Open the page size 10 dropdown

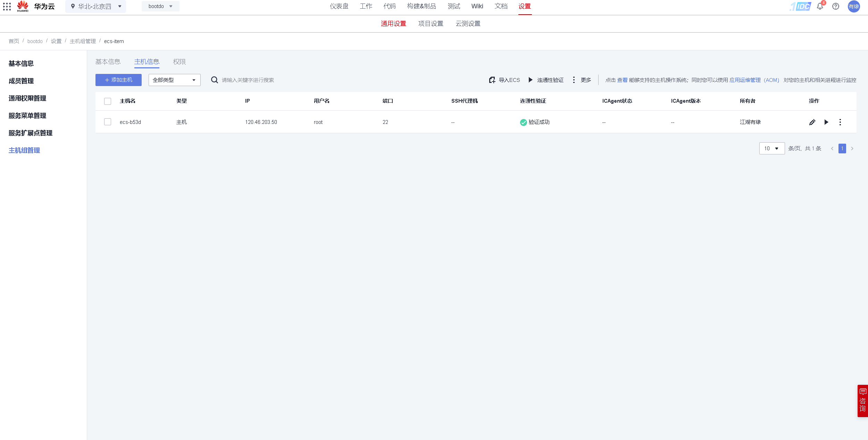point(771,149)
